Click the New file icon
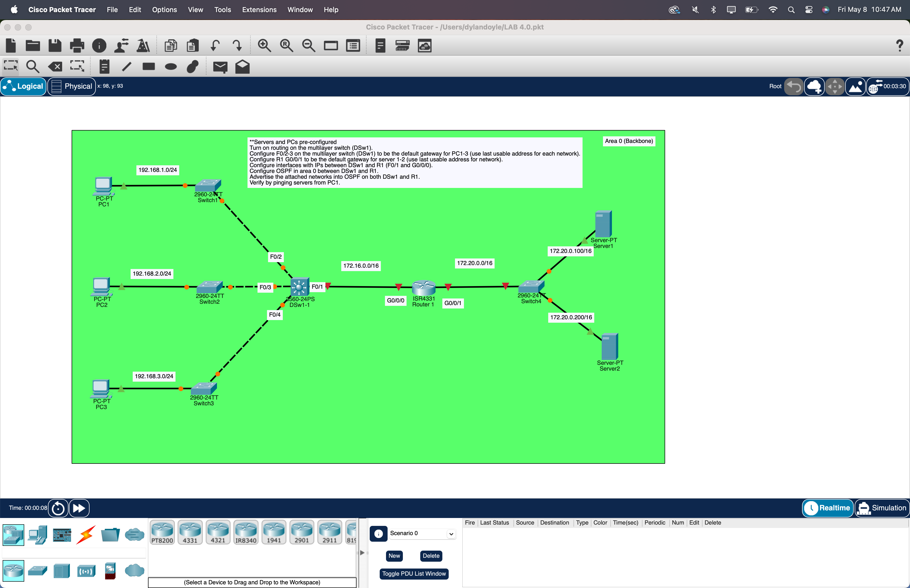Screen dimensions: 910x588 (11, 46)
